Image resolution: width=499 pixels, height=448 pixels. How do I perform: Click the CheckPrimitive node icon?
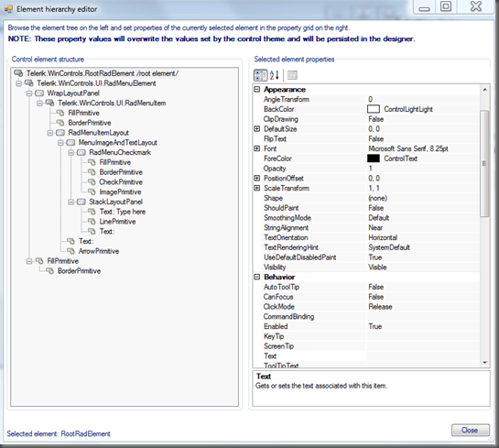pos(92,181)
